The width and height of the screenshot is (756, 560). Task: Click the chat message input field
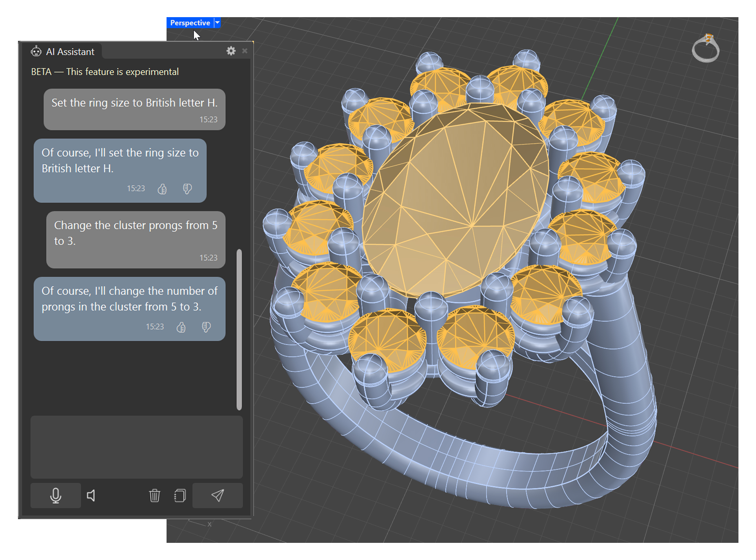pyautogui.click(x=136, y=447)
